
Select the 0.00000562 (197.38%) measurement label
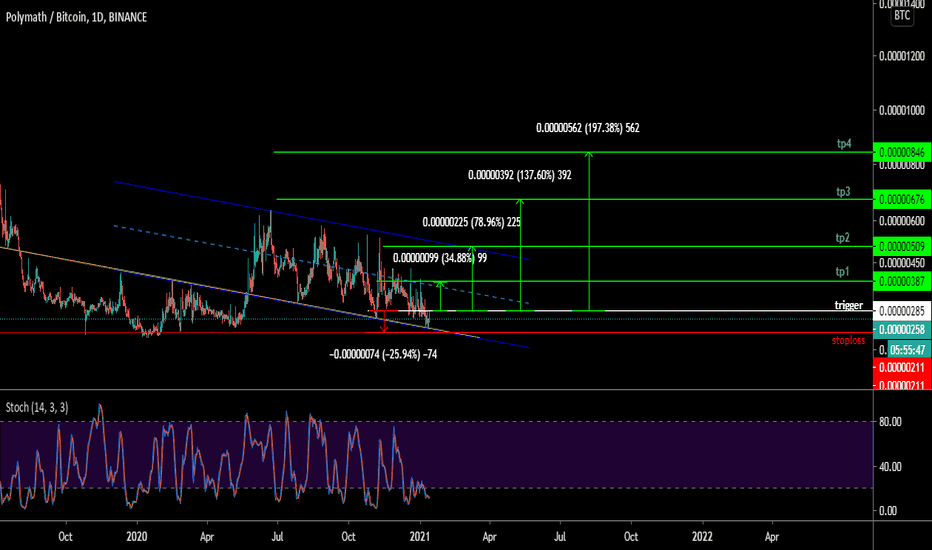[x=588, y=128]
